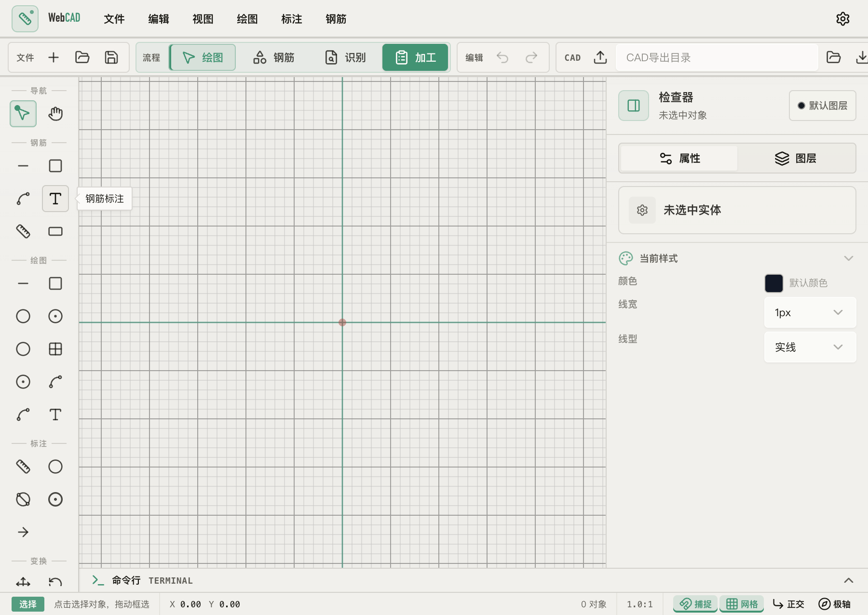Select the rounded rectangle tool under 钢筋
868x615 pixels.
tap(55, 231)
